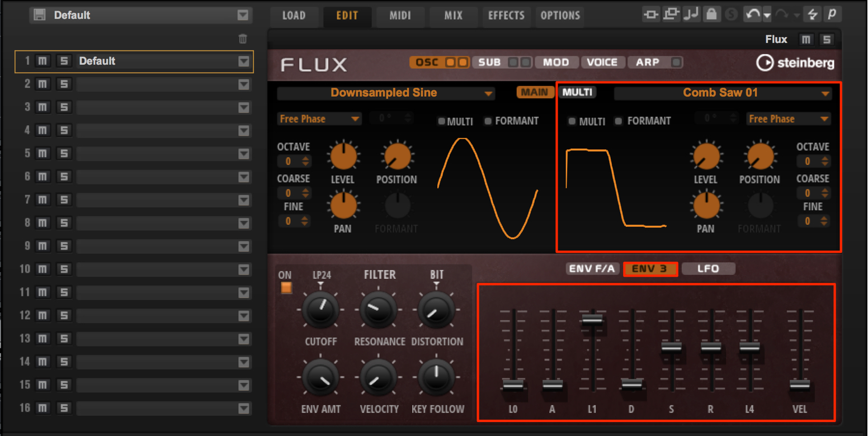The height and width of the screenshot is (436, 868).
Task: Click the Steinberg logo
Action: (795, 63)
